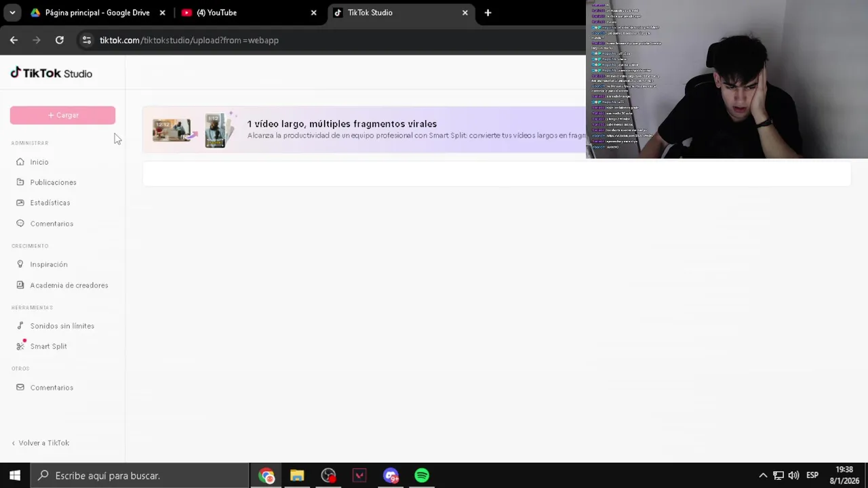Select the TikTok Studio browser tab

click(x=399, y=12)
